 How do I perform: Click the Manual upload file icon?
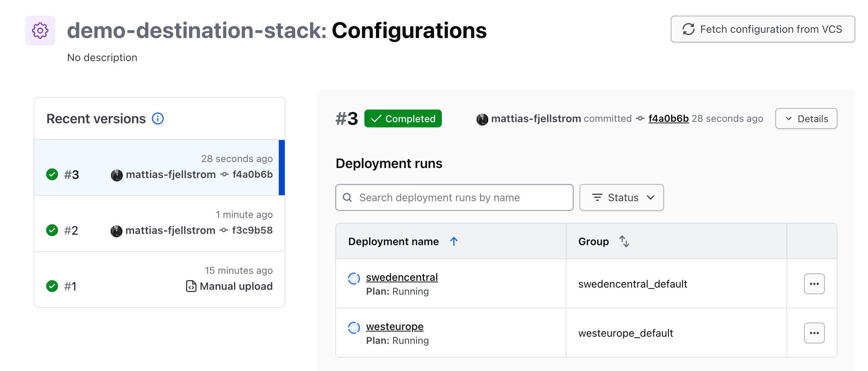point(191,286)
